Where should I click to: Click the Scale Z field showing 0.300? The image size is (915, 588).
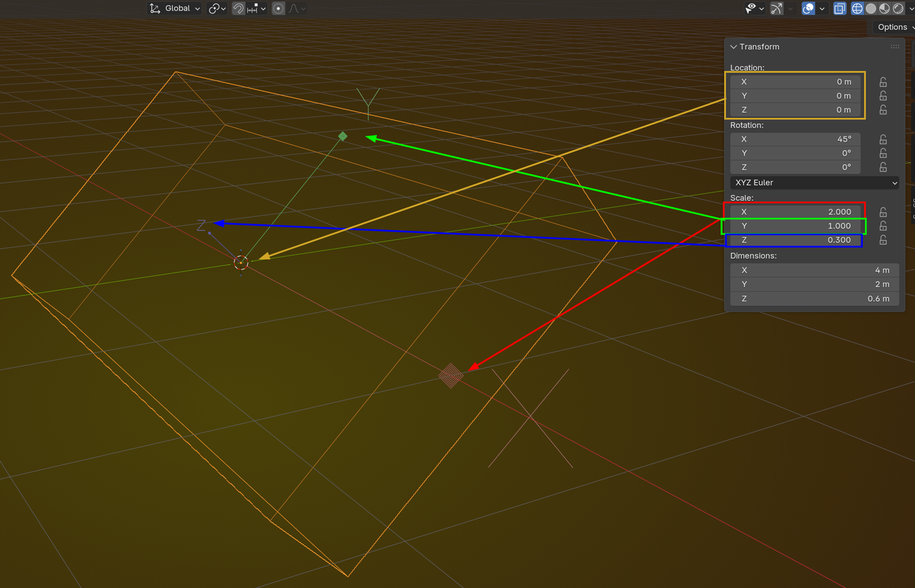pyautogui.click(x=796, y=240)
